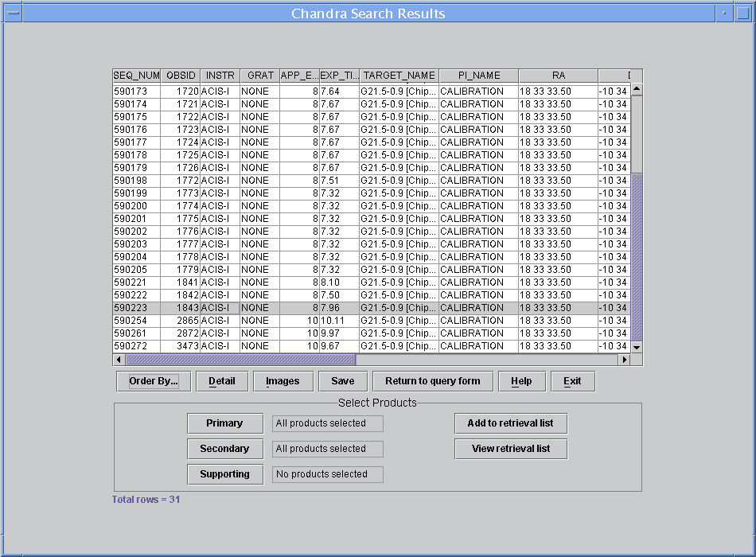Click the minimize dot button in title bar
Image resolution: width=756 pixels, height=557 pixels.
pos(723,13)
